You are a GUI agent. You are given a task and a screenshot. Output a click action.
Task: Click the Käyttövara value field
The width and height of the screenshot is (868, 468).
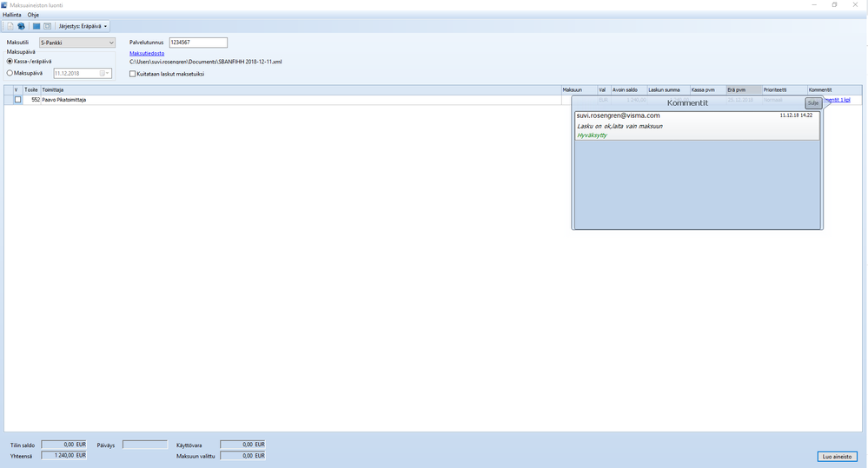242,445
